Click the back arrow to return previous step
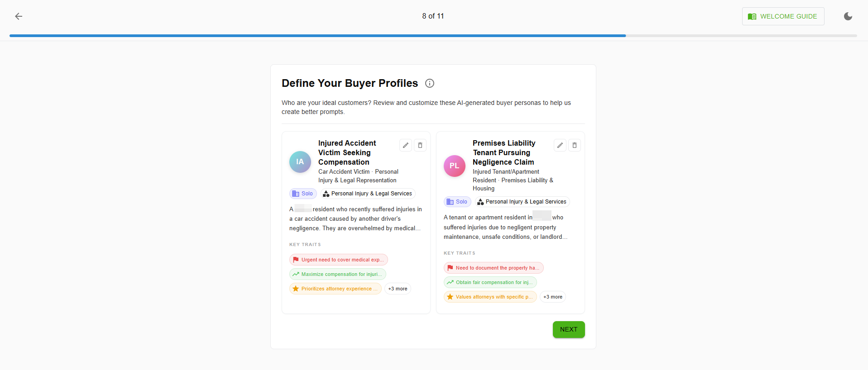This screenshot has height=370, width=868. pos(19,16)
